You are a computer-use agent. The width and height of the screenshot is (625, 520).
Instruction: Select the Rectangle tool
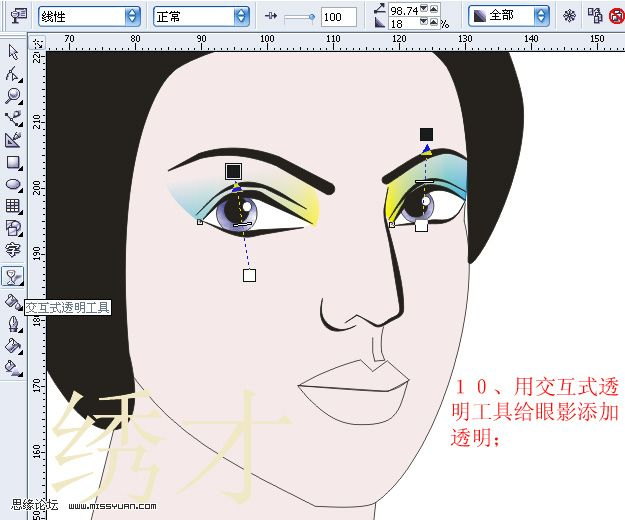click(x=13, y=162)
